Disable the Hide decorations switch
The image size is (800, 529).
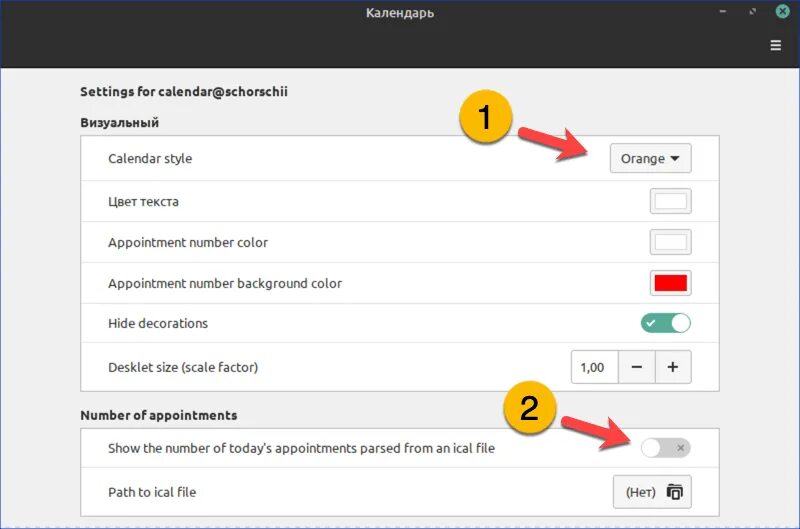(x=666, y=323)
